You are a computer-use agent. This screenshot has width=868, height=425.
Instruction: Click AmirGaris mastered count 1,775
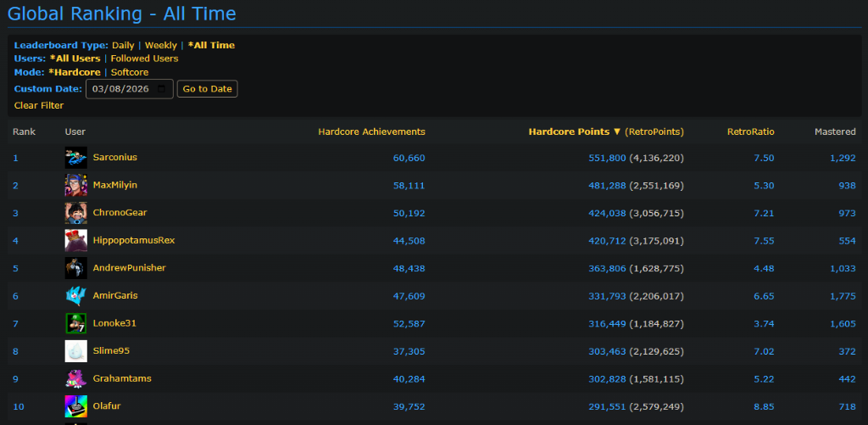843,296
